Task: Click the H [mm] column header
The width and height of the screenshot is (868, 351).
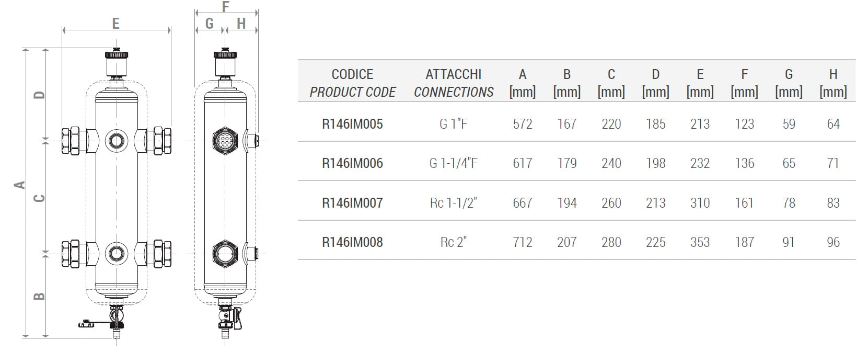Action: click(833, 83)
